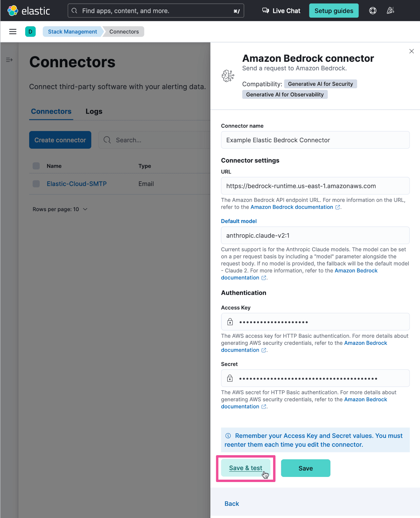Viewport: 420px width, 518px height.
Task: Click the lock icon in Access Key field
Action: (x=230, y=322)
